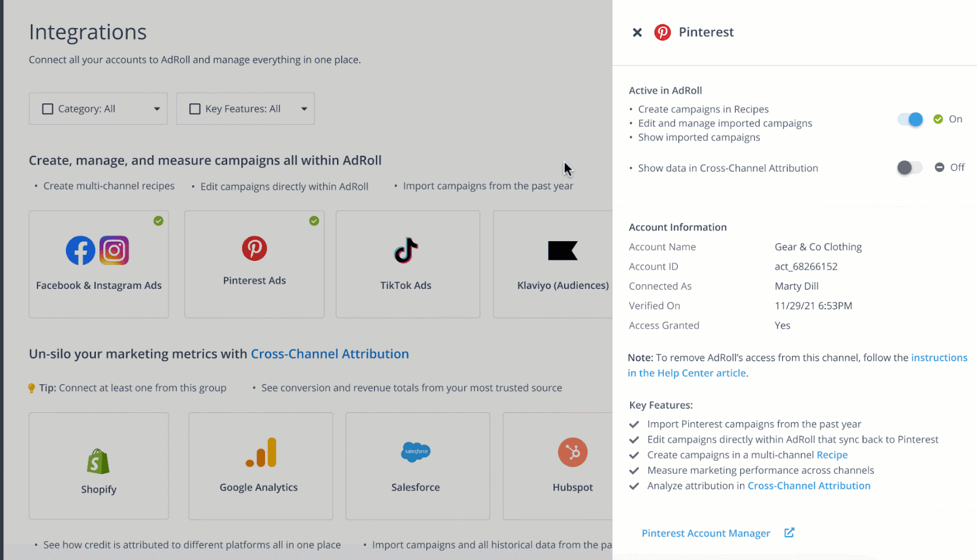The height and width of the screenshot is (560, 977).
Task: Open the Cross-Channel Attribution heading link
Action: tap(330, 354)
